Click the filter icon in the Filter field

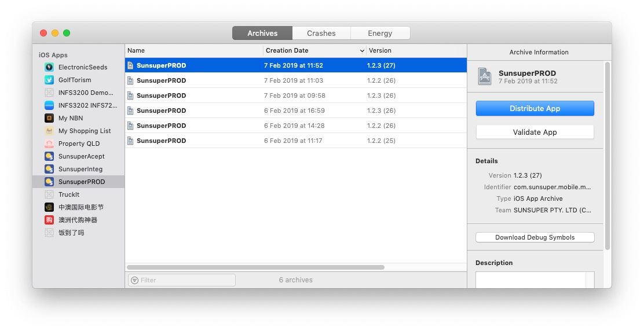point(134,280)
